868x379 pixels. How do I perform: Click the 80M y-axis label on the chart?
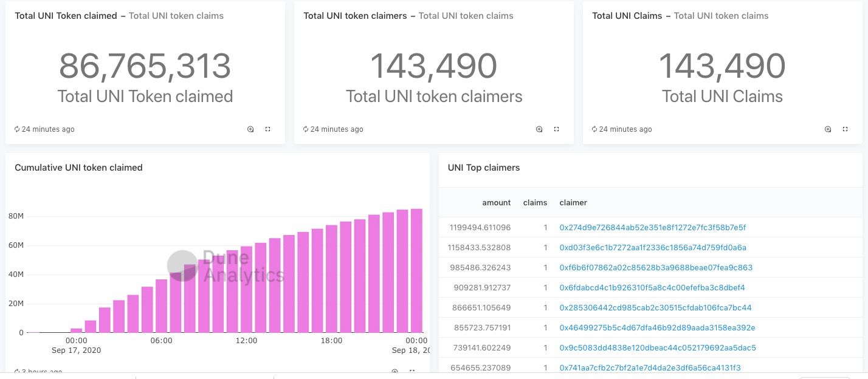click(16, 216)
